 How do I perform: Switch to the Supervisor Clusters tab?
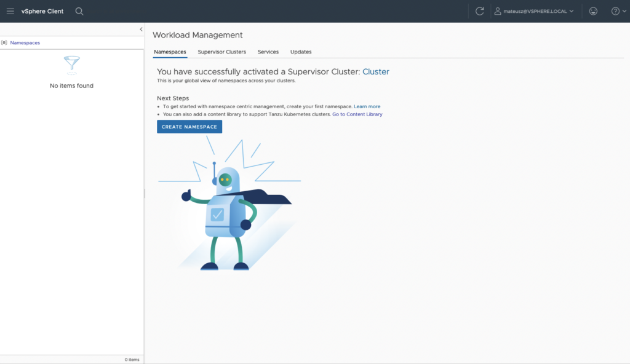tap(221, 52)
